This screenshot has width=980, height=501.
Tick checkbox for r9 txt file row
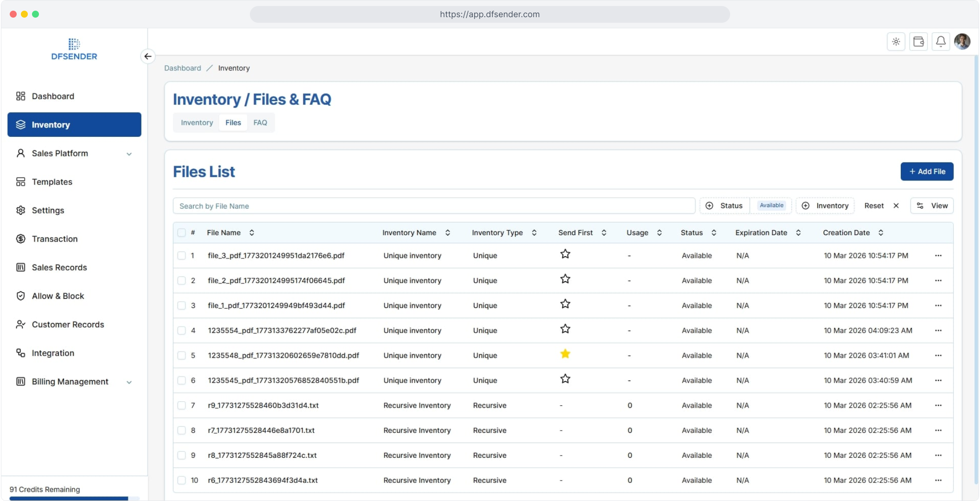(x=181, y=405)
